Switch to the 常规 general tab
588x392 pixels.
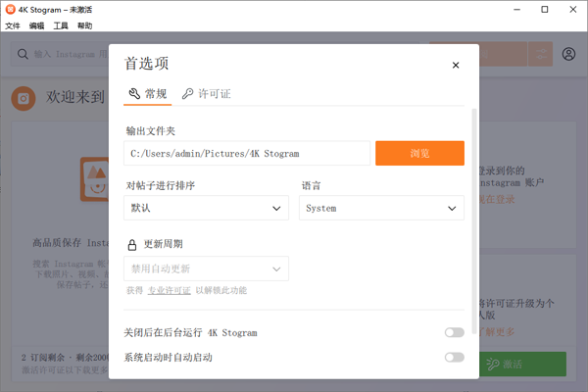click(148, 94)
